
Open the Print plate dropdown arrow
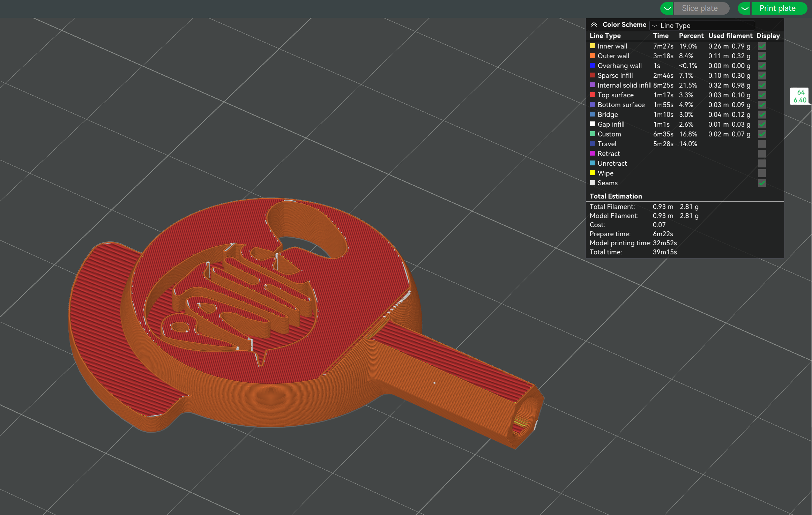coord(744,8)
